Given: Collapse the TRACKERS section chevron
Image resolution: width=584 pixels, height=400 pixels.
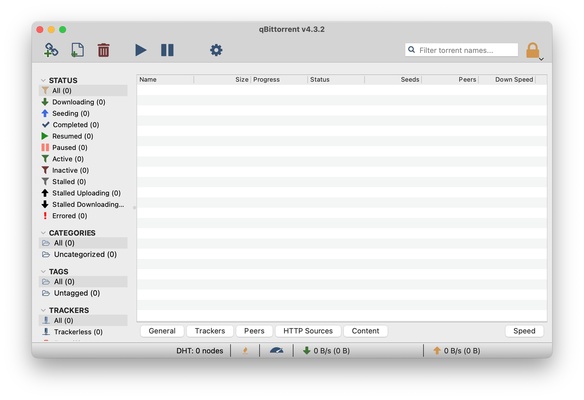Looking at the screenshot, I should click(43, 310).
